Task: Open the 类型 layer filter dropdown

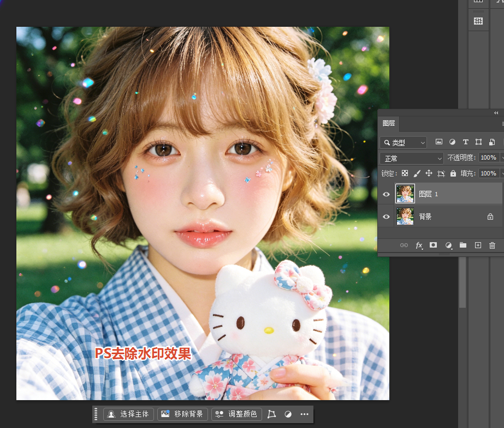Action: click(x=404, y=142)
